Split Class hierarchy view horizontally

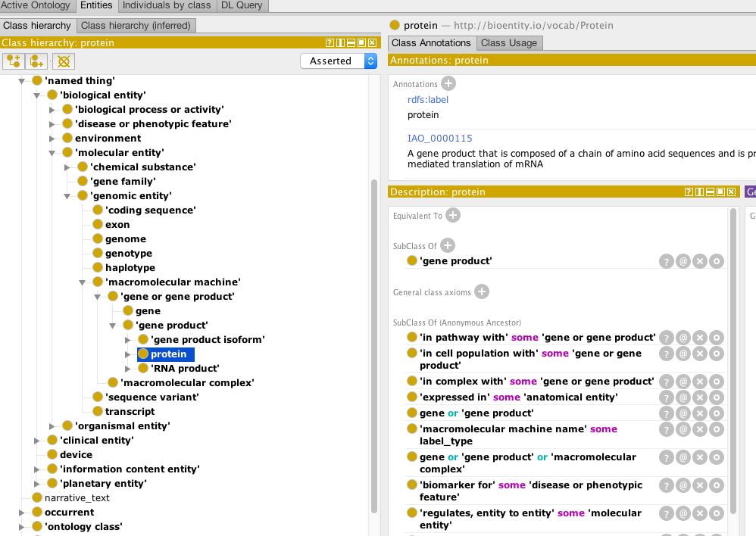[351, 43]
